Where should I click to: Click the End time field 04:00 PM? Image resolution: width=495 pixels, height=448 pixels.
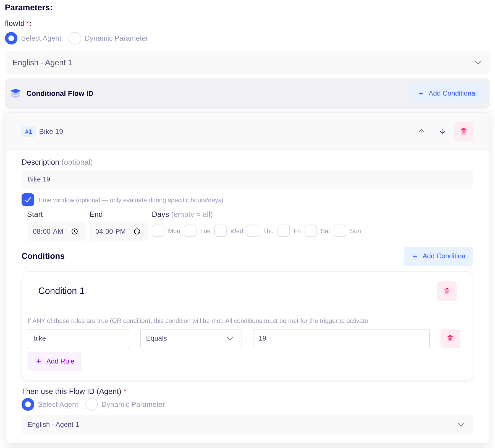(119, 231)
